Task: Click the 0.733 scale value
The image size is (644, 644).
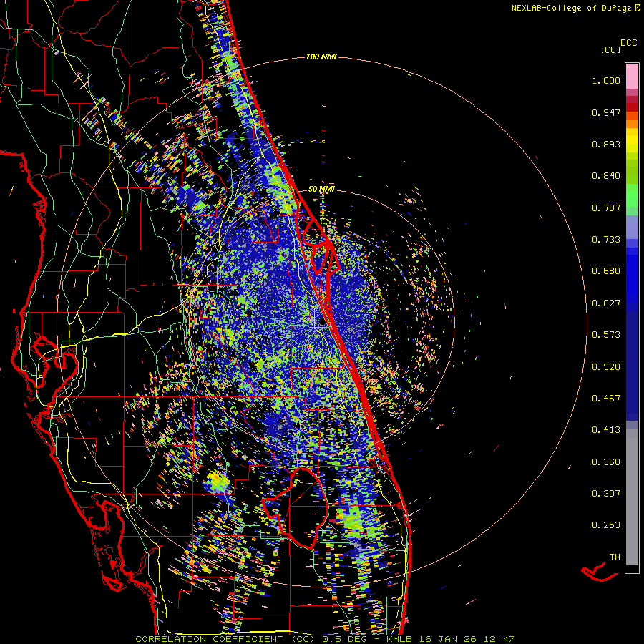Action: tap(606, 240)
